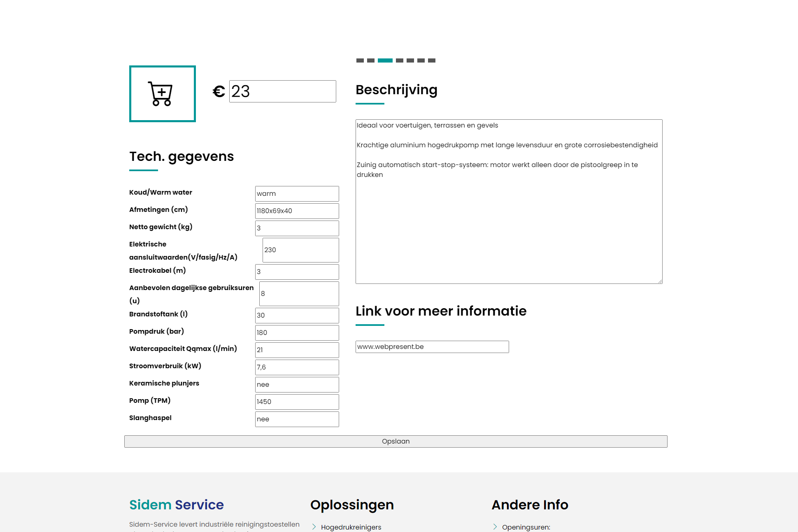Edit the Pompdruk (bar) field
798x532 pixels.
pyautogui.click(x=297, y=333)
